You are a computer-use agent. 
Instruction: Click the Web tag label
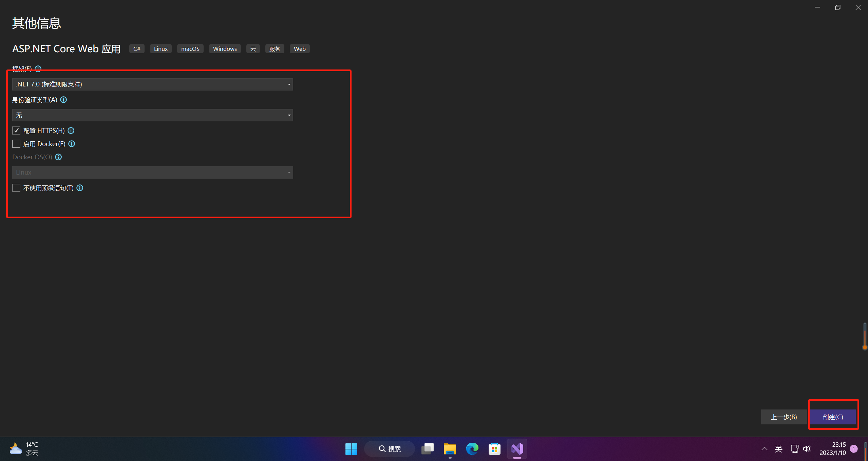click(300, 49)
